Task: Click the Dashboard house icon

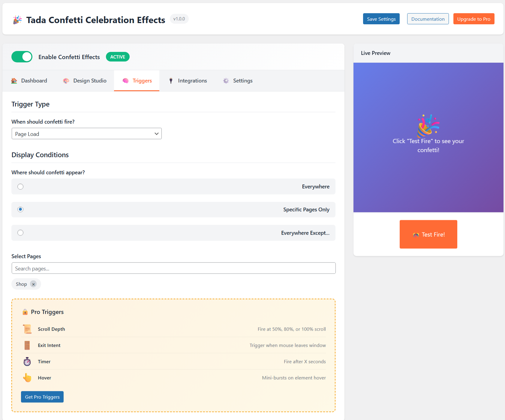Action: [x=14, y=81]
